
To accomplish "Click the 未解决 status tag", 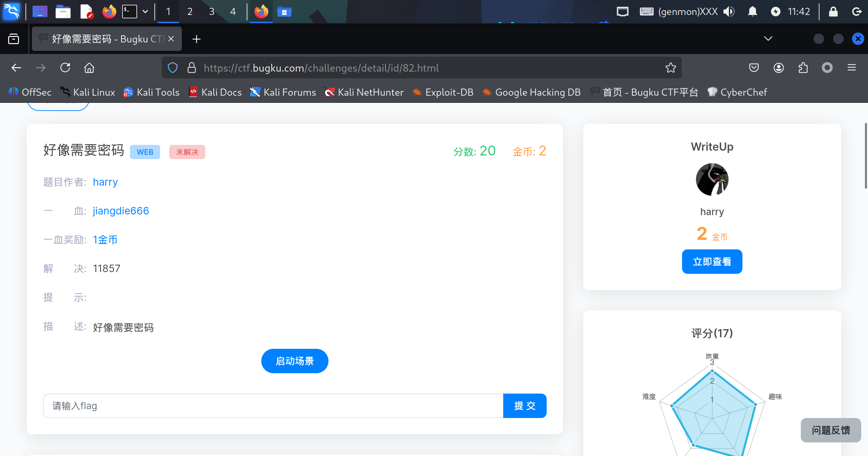I will point(187,152).
